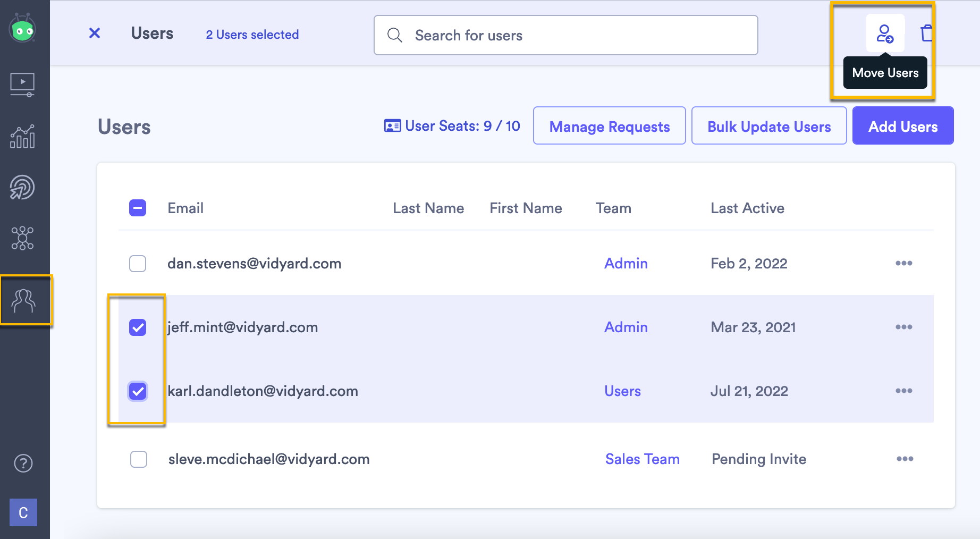Click the Bulk Update Users button

pyautogui.click(x=769, y=125)
